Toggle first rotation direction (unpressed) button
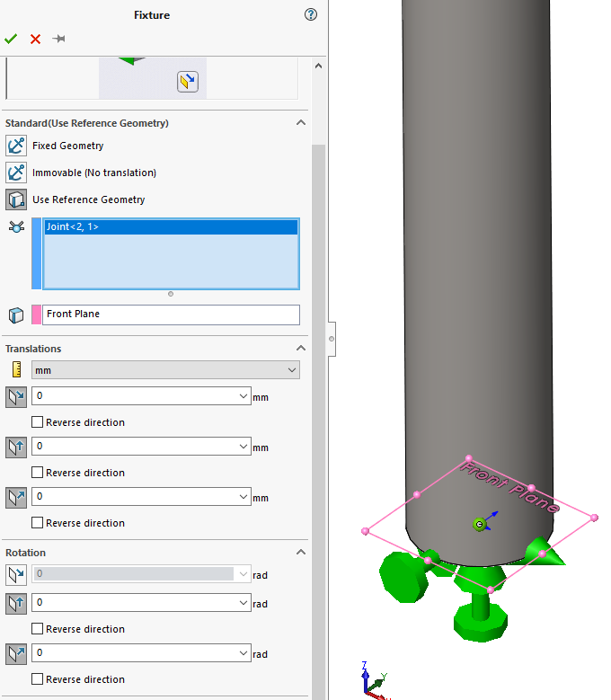This screenshot has width=611, height=700. pyautogui.click(x=16, y=575)
